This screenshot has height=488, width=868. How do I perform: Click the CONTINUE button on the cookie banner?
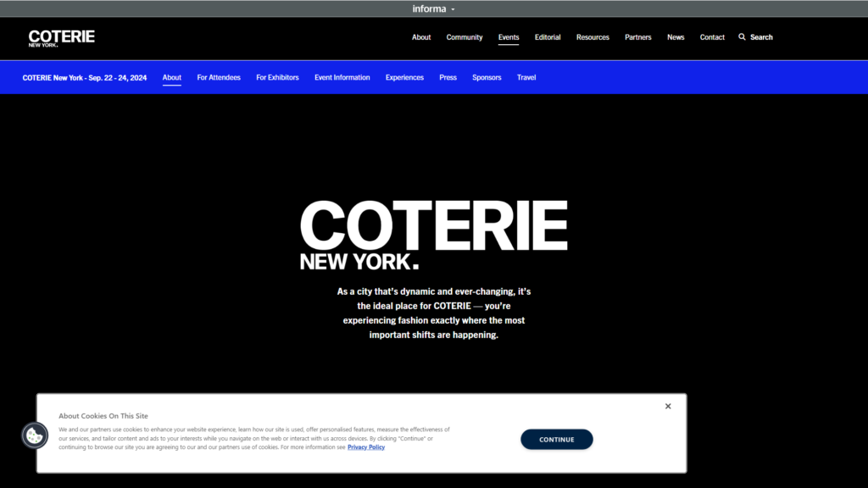[556, 440]
